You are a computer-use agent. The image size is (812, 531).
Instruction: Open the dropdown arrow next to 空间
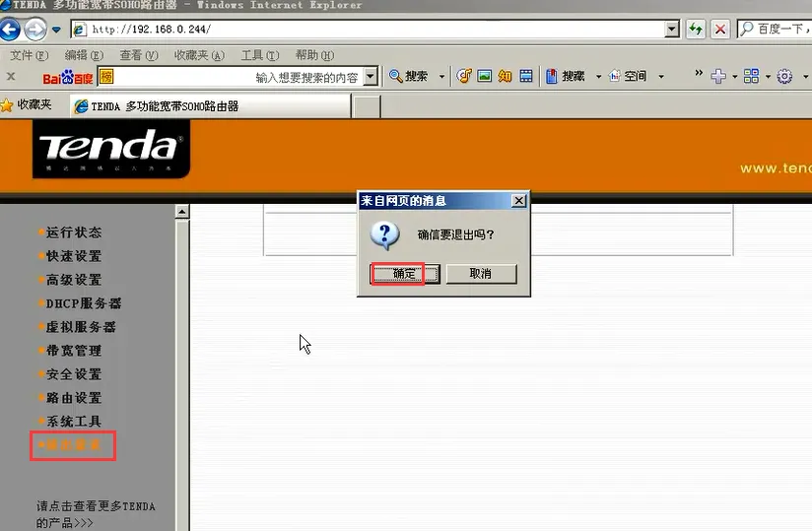pos(661,77)
